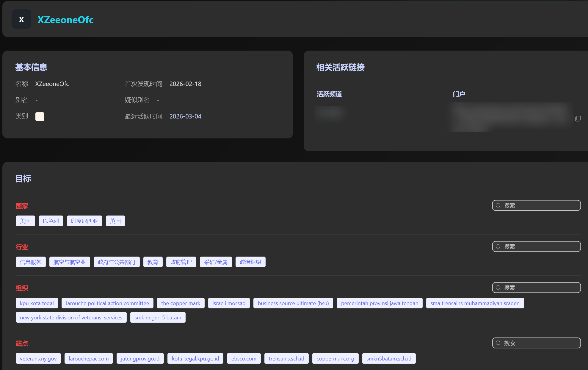588x370 pixels.
Task: Click the organization search magnifier icon
Action: click(x=498, y=288)
